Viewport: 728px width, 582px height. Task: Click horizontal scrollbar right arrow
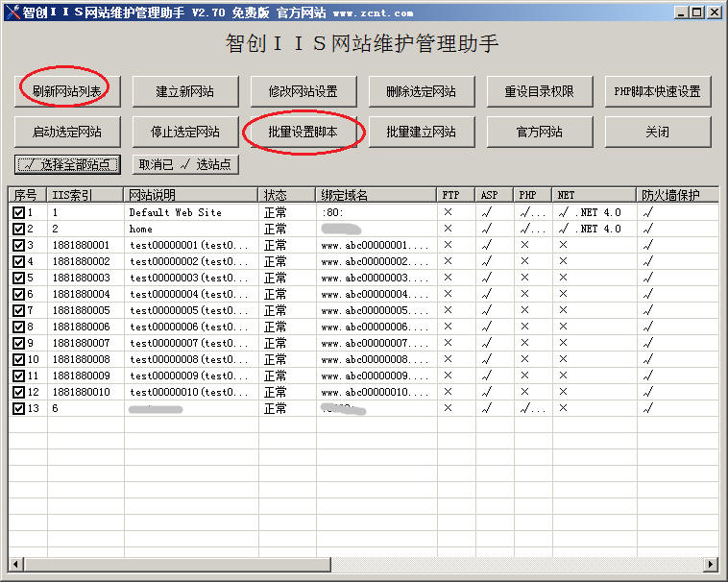[710, 565]
